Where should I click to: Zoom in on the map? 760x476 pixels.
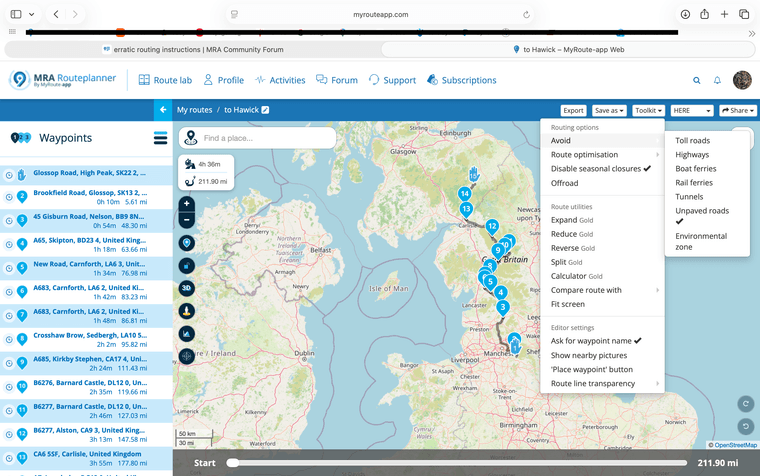click(x=187, y=204)
